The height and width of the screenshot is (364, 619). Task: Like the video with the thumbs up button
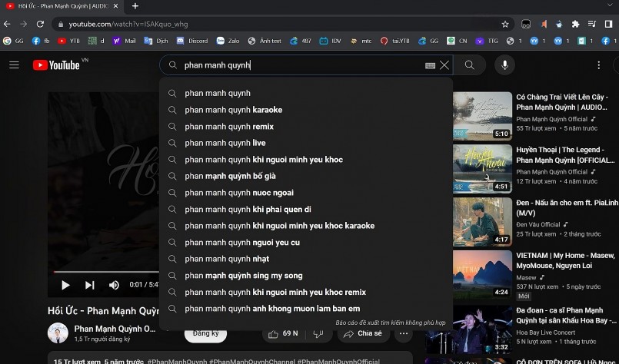[281, 333]
